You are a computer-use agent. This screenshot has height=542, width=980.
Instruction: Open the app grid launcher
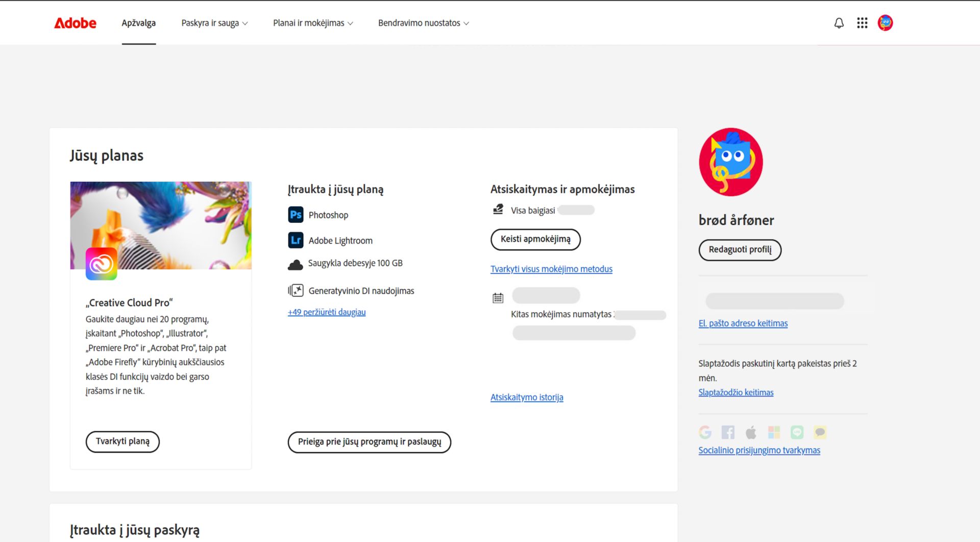click(x=862, y=22)
